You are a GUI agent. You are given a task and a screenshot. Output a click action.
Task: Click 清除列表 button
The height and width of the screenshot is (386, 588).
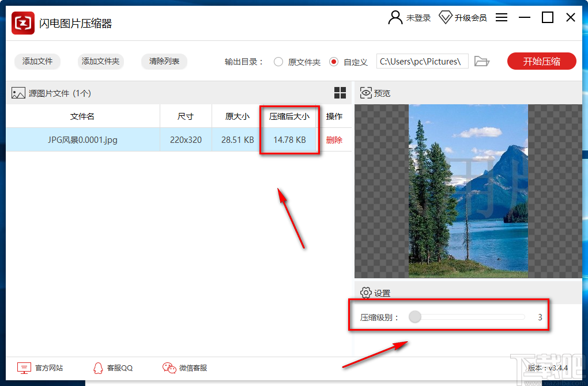coord(164,61)
